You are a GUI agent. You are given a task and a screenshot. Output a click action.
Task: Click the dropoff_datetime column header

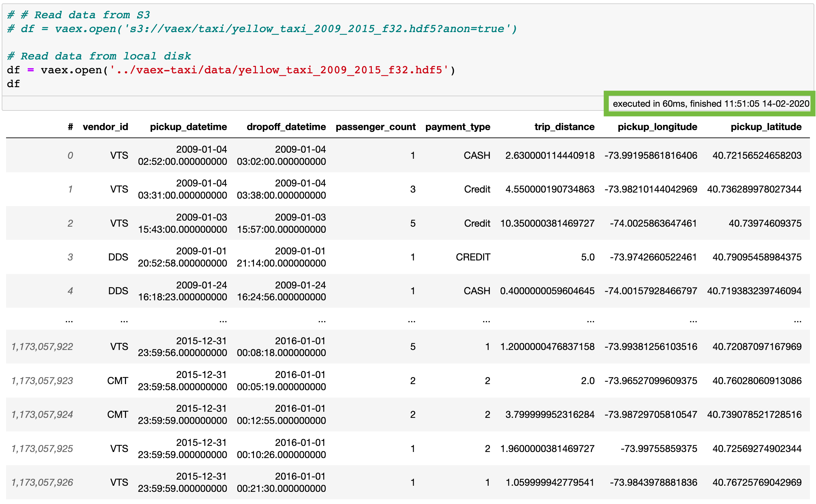click(286, 127)
